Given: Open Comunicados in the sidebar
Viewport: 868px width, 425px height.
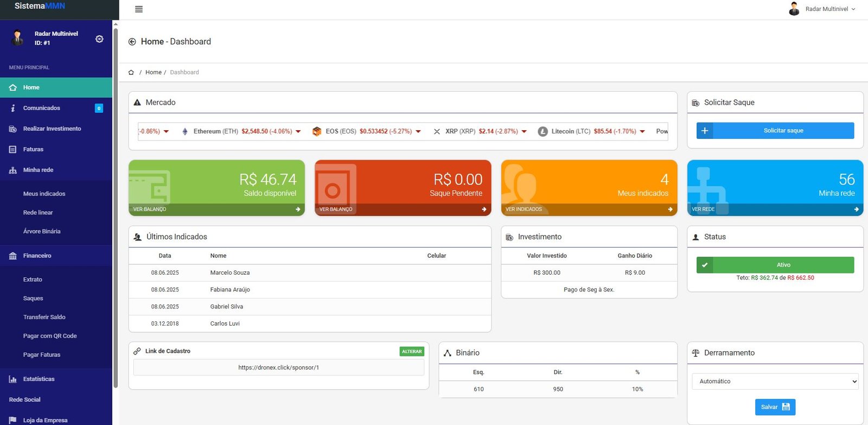Looking at the screenshot, I should coord(56,108).
